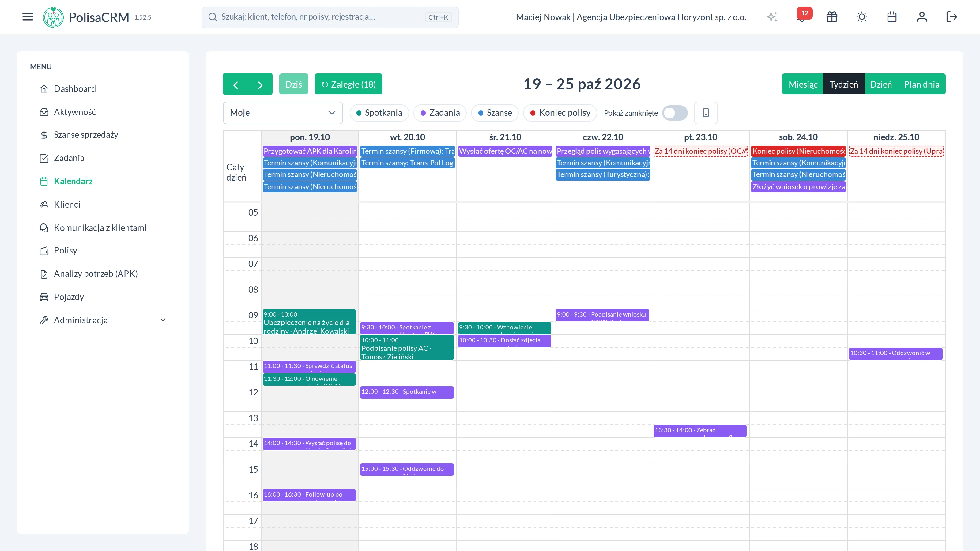Open the user profile icon

tap(922, 17)
